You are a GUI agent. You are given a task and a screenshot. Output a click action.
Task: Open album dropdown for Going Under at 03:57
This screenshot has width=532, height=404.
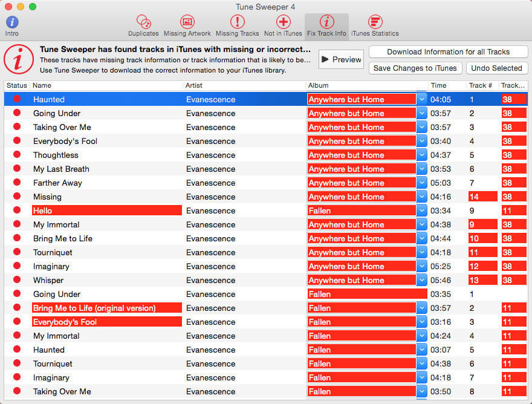pos(422,113)
